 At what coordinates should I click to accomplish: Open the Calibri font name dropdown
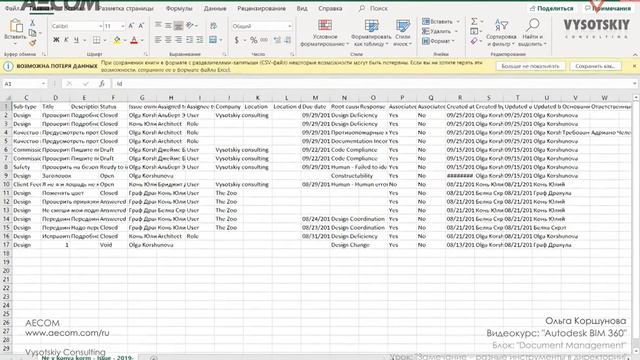pyautogui.click(x=100, y=26)
